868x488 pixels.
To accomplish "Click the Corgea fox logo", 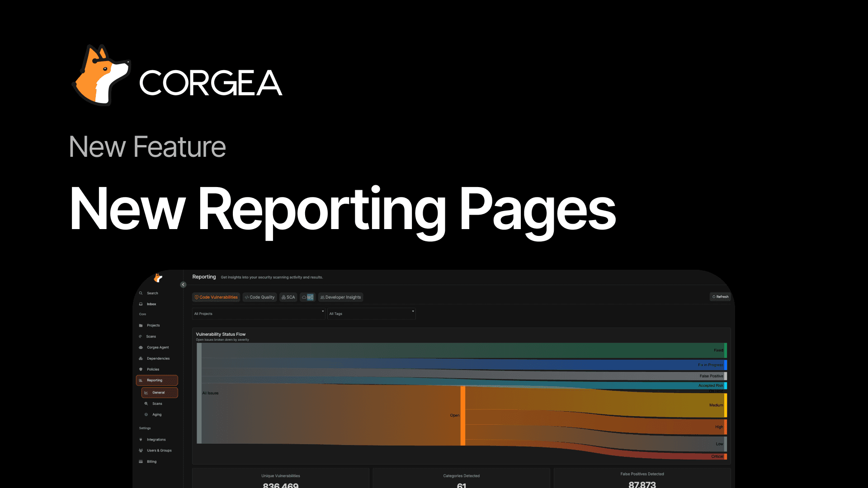I will pyautogui.click(x=157, y=278).
